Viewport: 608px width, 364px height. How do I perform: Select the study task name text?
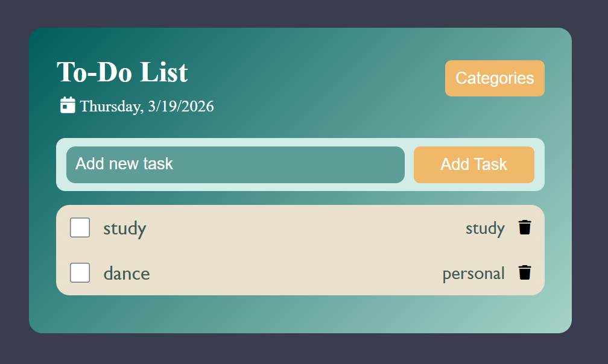coord(125,228)
